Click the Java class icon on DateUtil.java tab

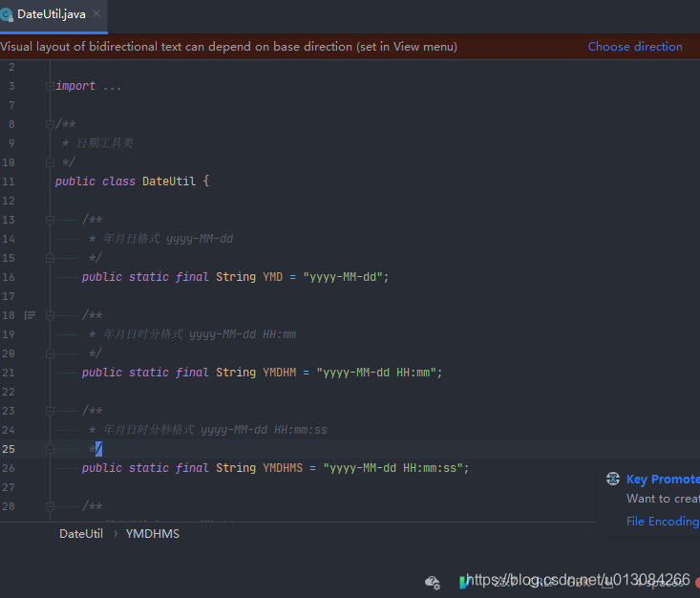point(7,15)
